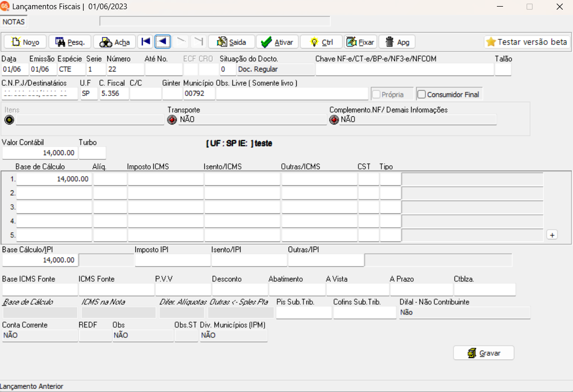Click the Pis Sub.Trib. field
The width and height of the screenshot is (573, 392).
pyautogui.click(x=304, y=313)
